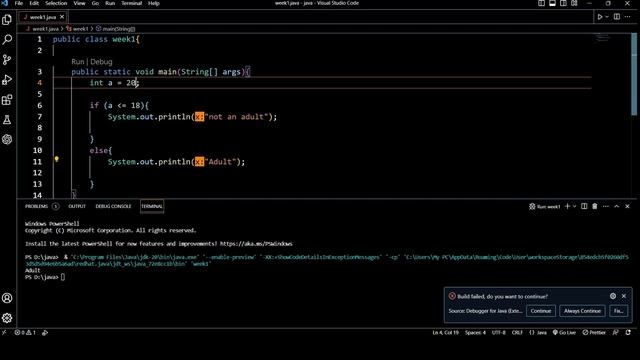
Task: Open the File menu
Action: pos(19,3)
